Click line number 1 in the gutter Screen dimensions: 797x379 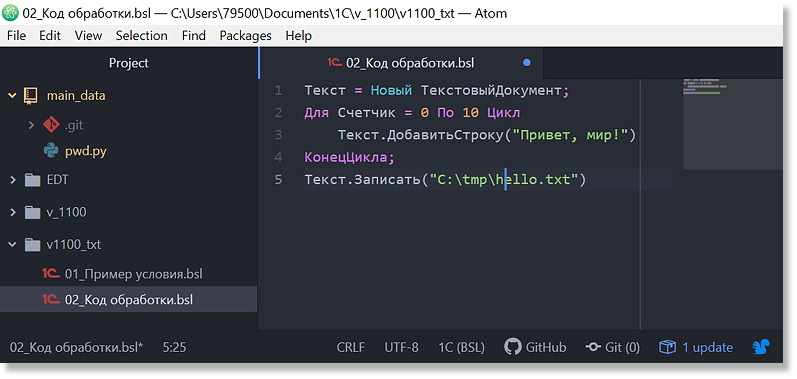278,91
